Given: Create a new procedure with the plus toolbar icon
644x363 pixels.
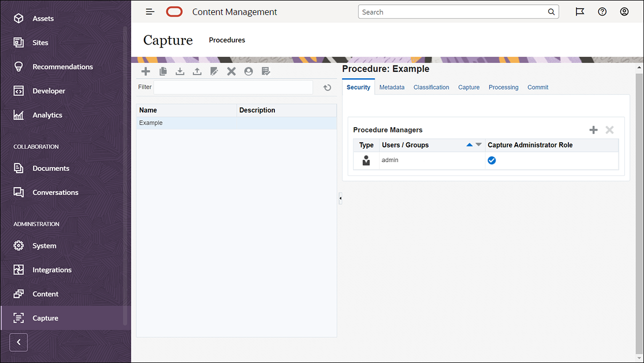Looking at the screenshot, I should click(145, 71).
